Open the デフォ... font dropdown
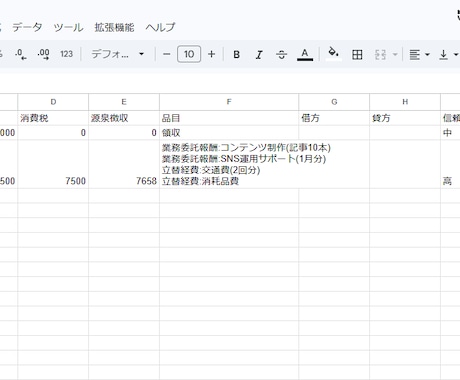This screenshot has height=380, width=460. coord(118,54)
